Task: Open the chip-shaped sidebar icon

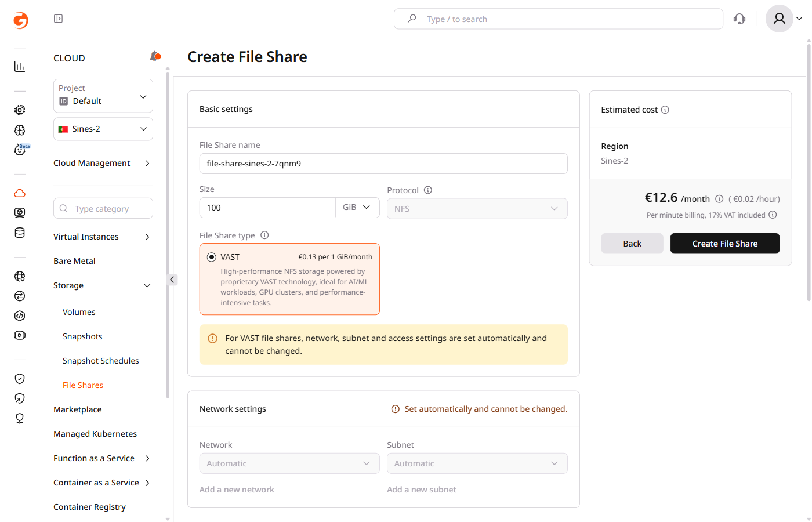Action: tap(20, 110)
